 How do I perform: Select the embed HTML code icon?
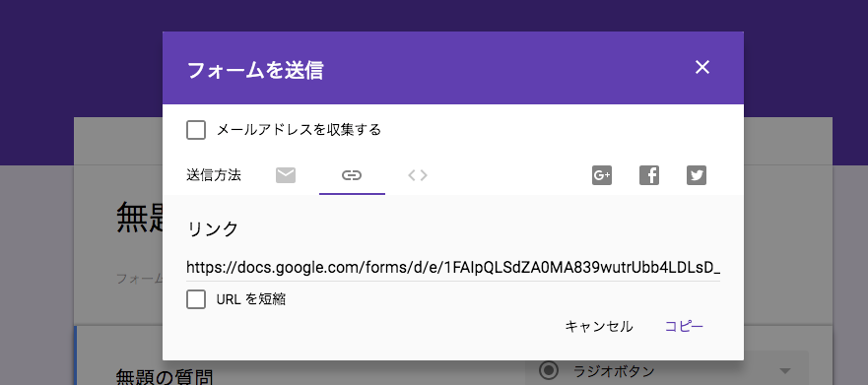(x=418, y=175)
